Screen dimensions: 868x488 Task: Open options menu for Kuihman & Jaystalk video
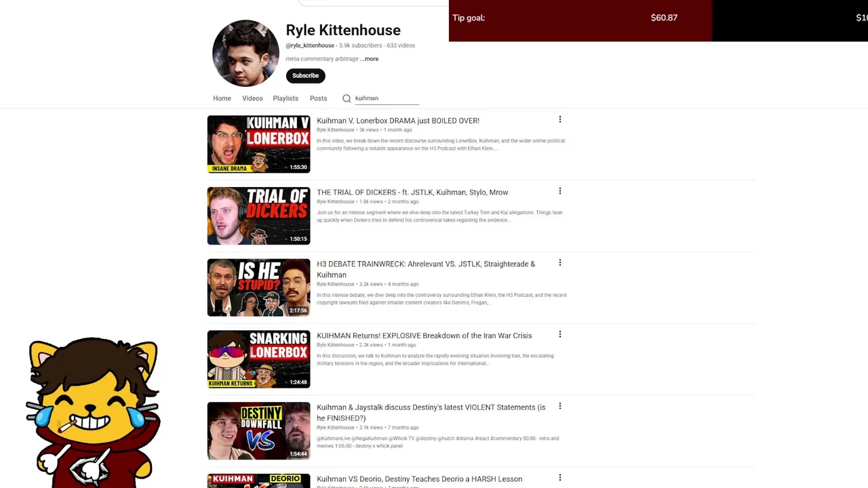pos(560,406)
